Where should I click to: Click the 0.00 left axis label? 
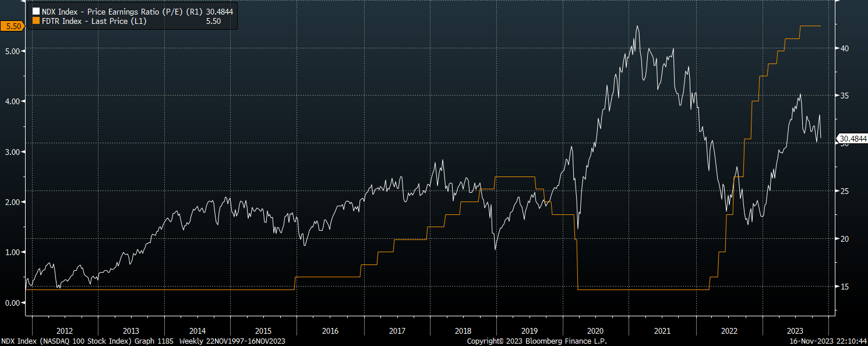point(12,302)
